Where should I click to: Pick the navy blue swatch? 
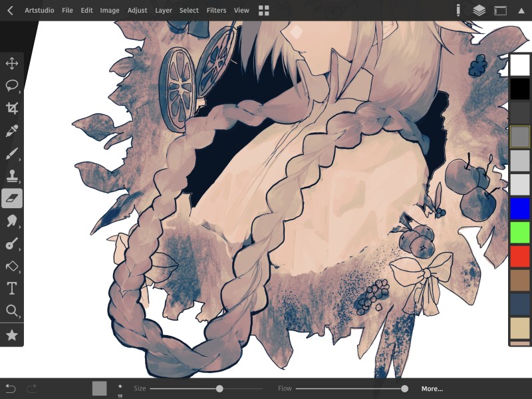click(520, 305)
